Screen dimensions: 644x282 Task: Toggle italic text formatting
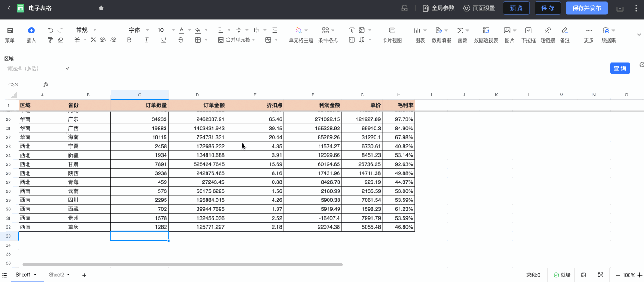pos(146,40)
